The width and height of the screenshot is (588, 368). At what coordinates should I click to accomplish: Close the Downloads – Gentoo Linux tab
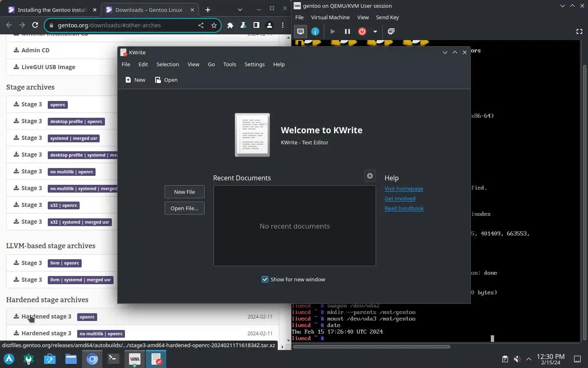pyautogui.click(x=192, y=10)
